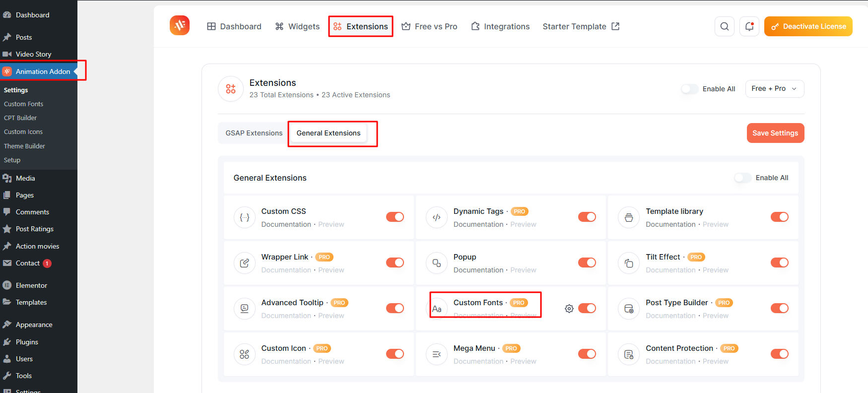Click the Custom Fonts Aa icon
This screenshot has width=868, height=393.
[x=437, y=309]
